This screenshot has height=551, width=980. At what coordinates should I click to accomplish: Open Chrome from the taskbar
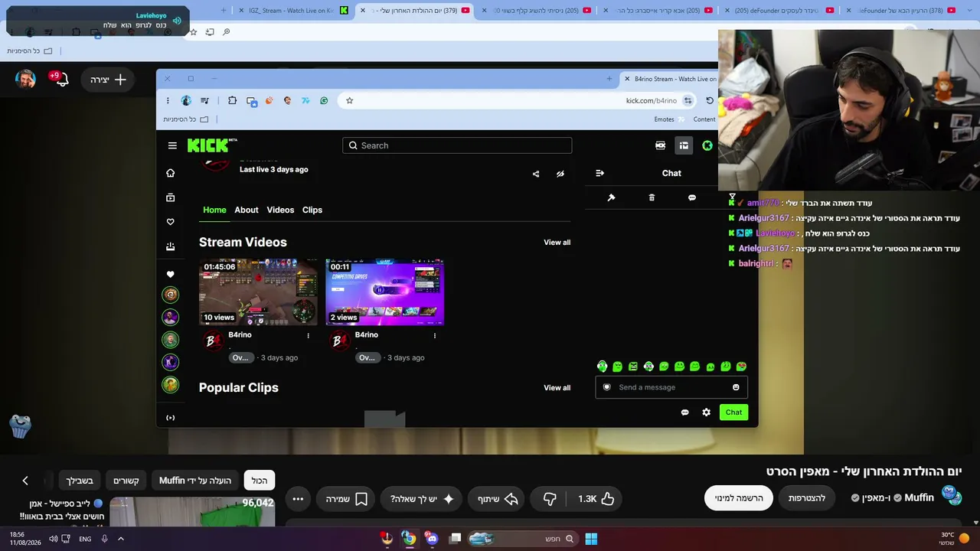410,539
